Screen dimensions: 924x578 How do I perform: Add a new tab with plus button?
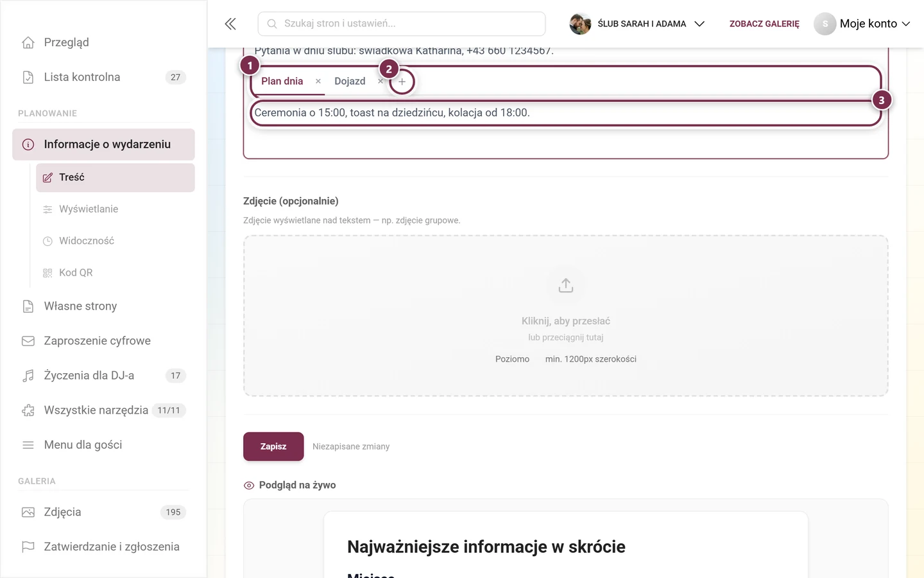(x=402, y=82)
